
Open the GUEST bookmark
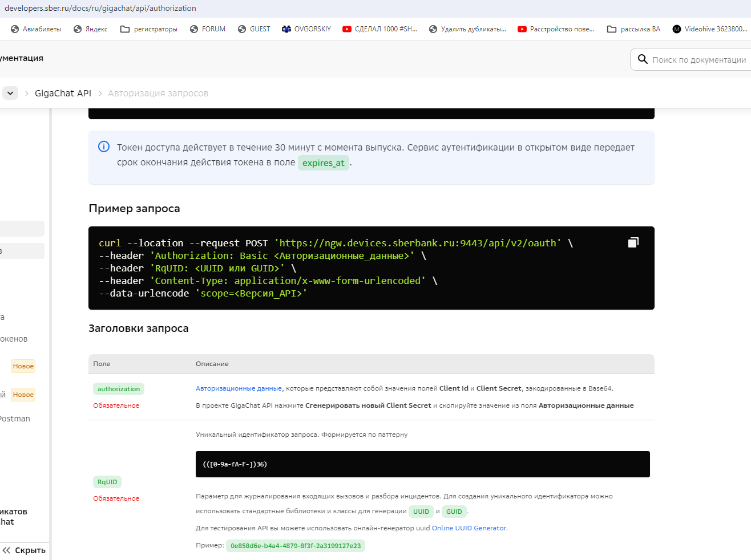tap(254, 29)
